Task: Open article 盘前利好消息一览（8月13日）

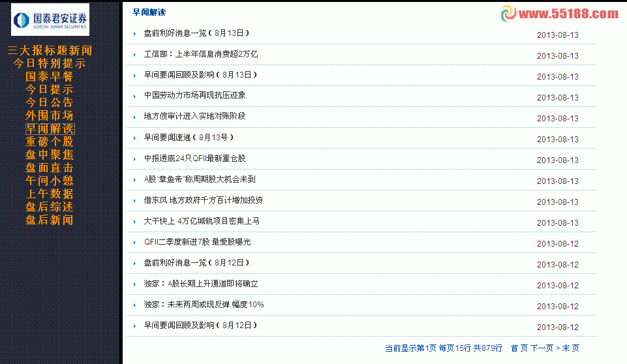Action: [197, 33]
